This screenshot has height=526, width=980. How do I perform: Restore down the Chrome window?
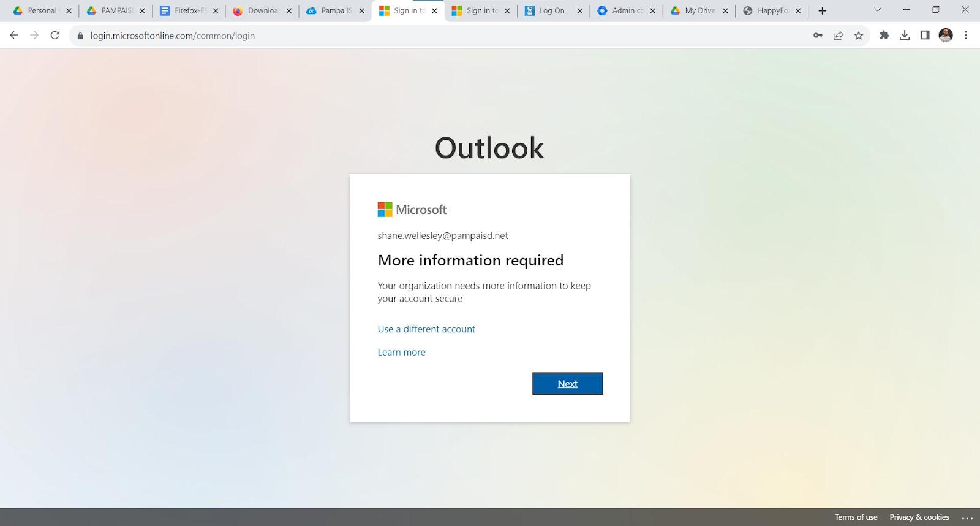(x=935, y=10)
